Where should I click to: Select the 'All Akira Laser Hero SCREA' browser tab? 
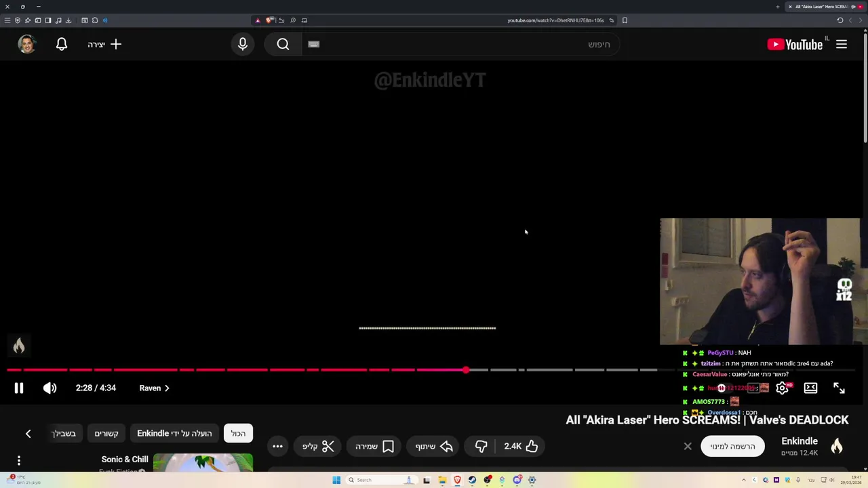click(x=826, y=7)
